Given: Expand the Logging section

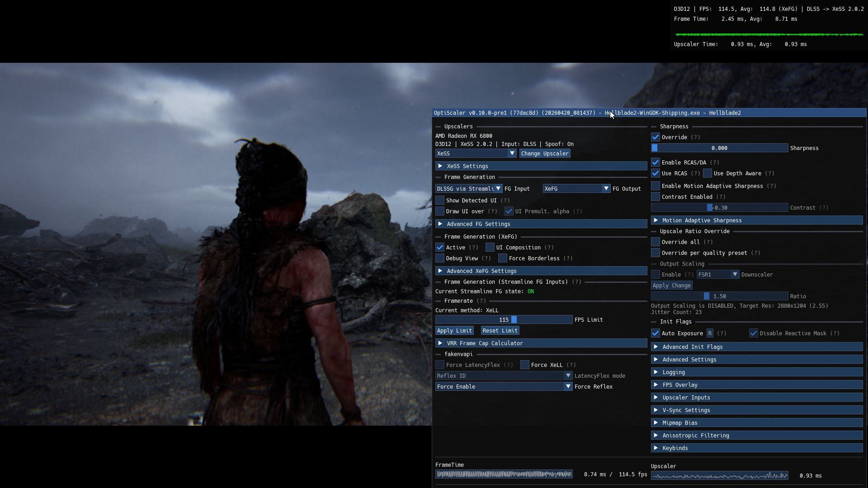Looking at the screenshot, I should pyautogui.click(x=757, y=372).
